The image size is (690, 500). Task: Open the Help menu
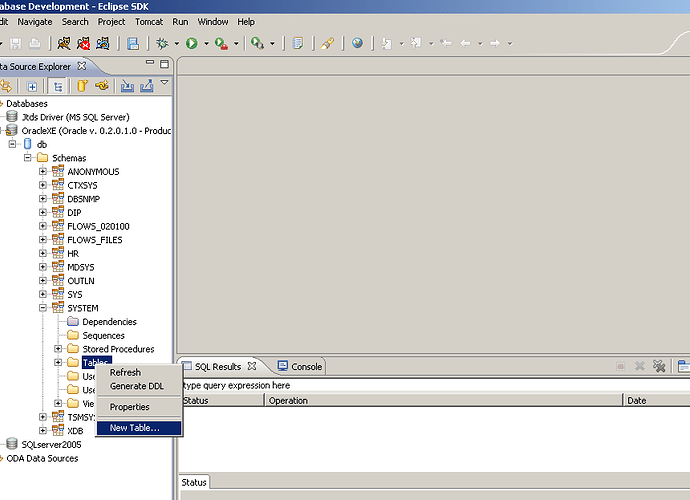tap(246, 22)
